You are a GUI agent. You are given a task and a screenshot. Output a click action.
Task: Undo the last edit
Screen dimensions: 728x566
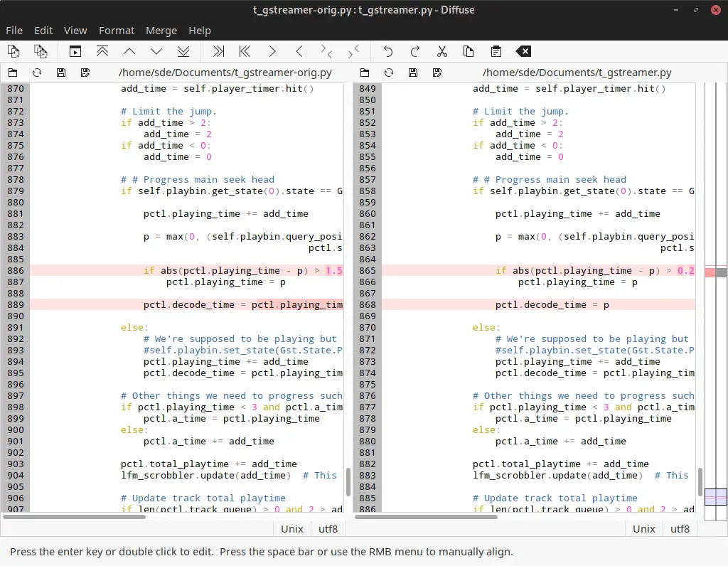pyautogui.click(x=388, y=51)
